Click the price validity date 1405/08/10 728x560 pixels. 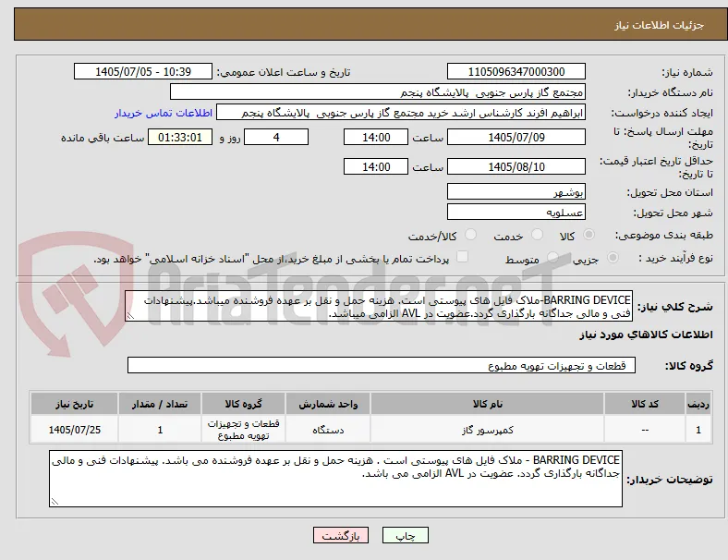[516, 166]
